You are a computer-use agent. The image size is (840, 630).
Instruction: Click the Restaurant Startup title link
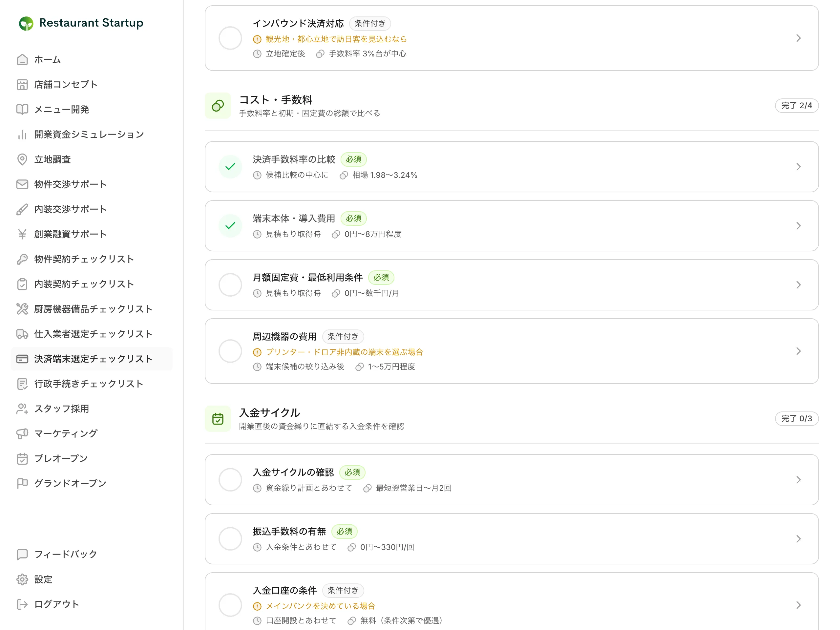(x=91, y=23)
